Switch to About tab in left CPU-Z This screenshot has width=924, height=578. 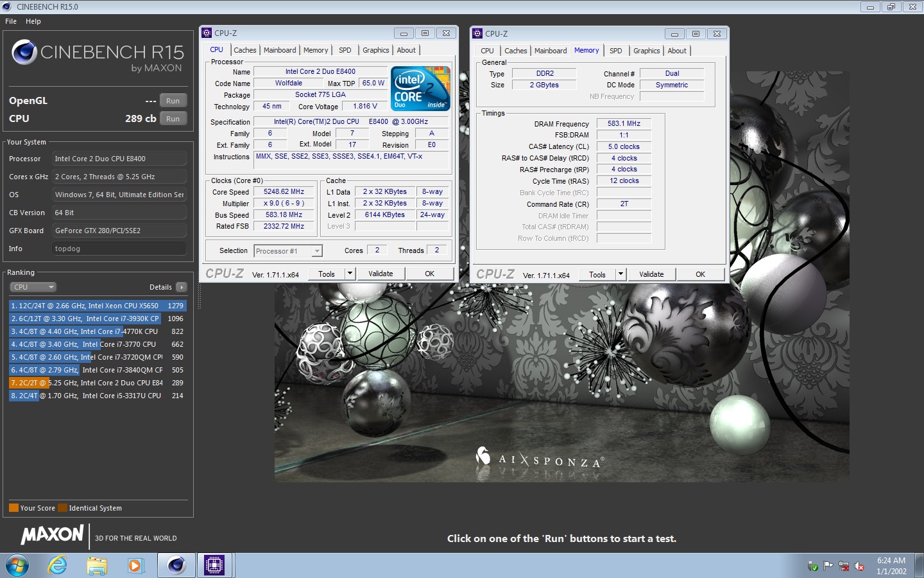point(406,50)
